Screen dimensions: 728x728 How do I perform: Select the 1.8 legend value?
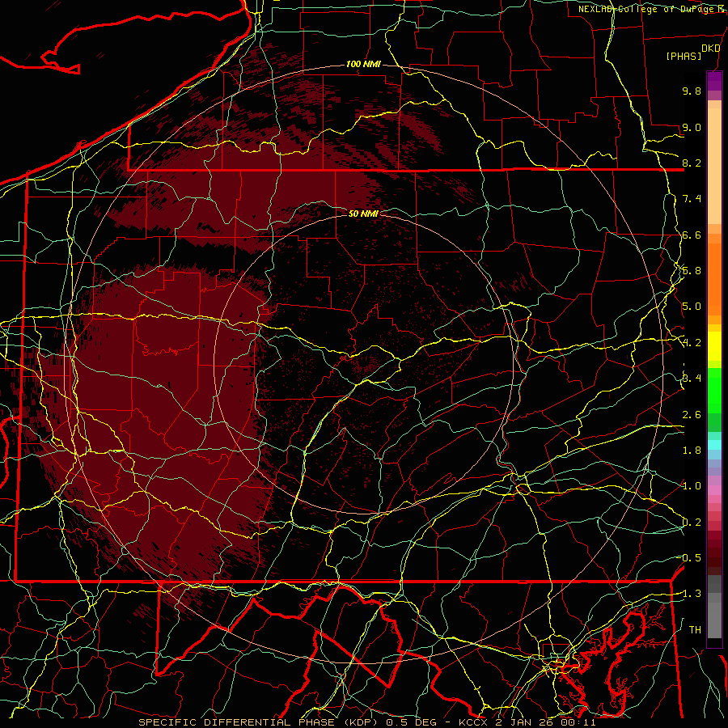coord(692,451)
